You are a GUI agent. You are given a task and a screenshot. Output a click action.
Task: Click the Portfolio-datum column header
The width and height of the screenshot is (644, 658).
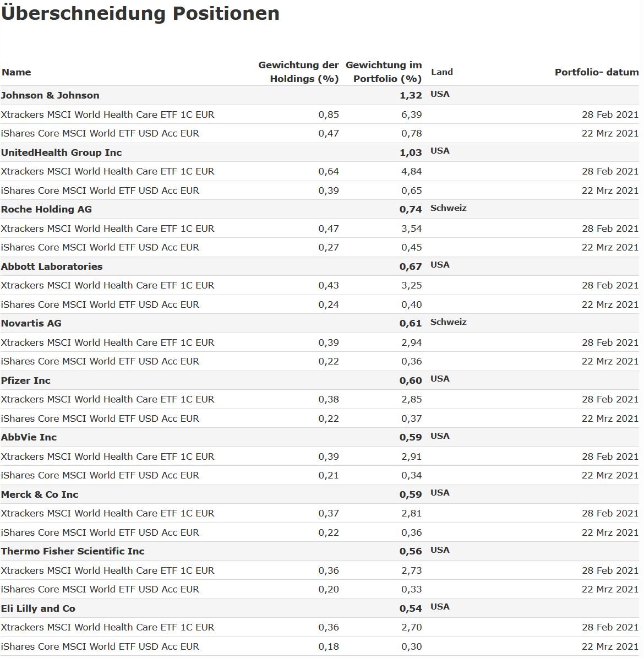coord(596,72)
